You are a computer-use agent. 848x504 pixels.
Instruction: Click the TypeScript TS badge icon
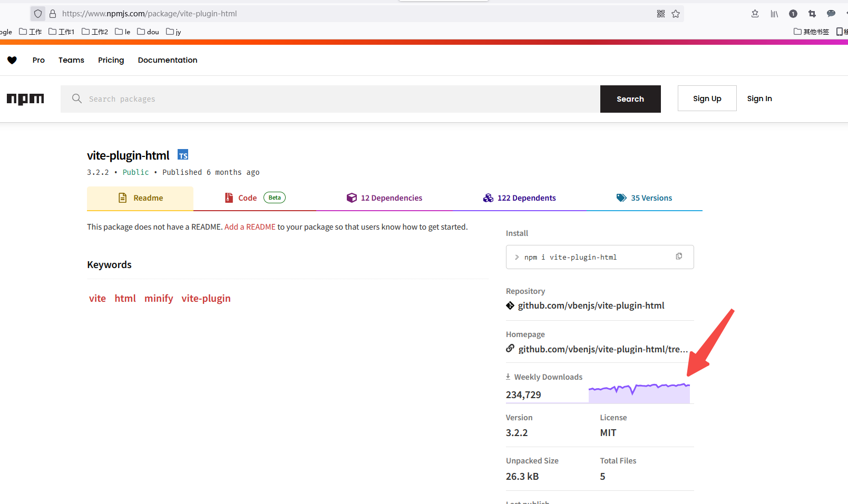coord(183,155)
